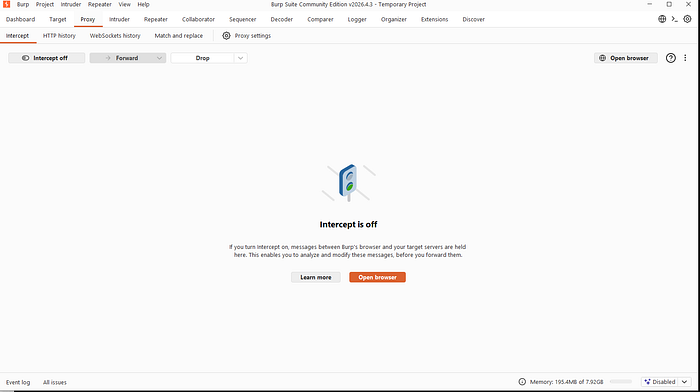This screenshot has width=700, height=392.
Task: Click the Drop button
Action: click(202, 58)
